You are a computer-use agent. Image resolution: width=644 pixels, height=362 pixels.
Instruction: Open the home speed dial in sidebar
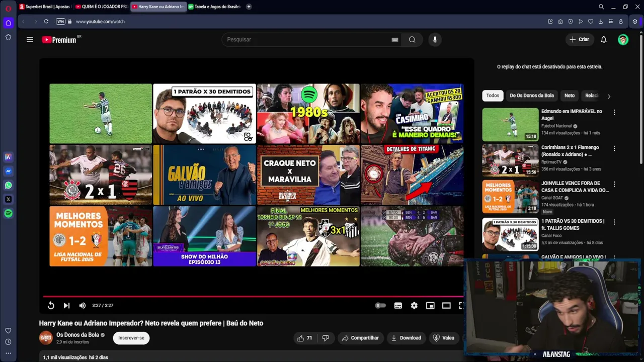[8, 23]
